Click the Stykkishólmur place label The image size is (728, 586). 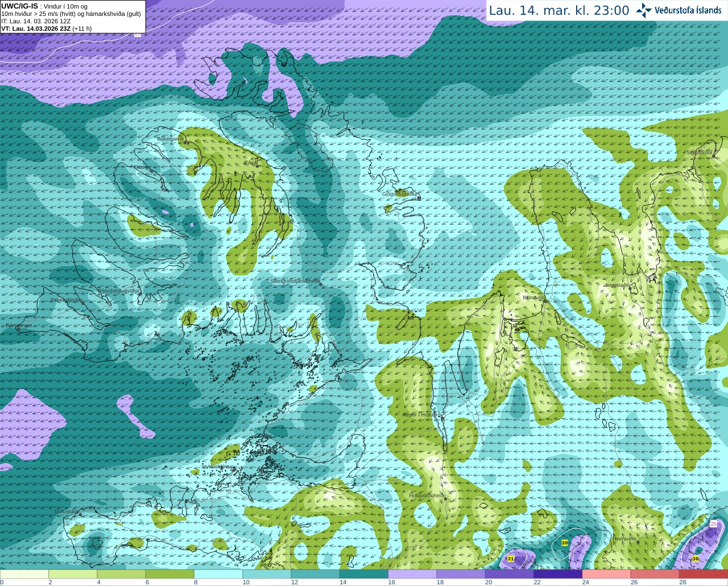218,467
